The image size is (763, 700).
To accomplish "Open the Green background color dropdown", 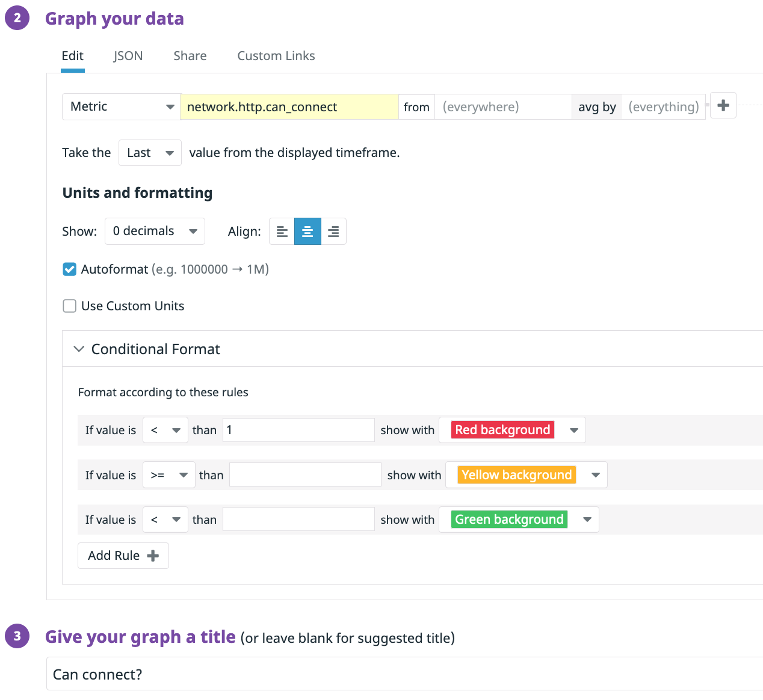I will point(519,520).
